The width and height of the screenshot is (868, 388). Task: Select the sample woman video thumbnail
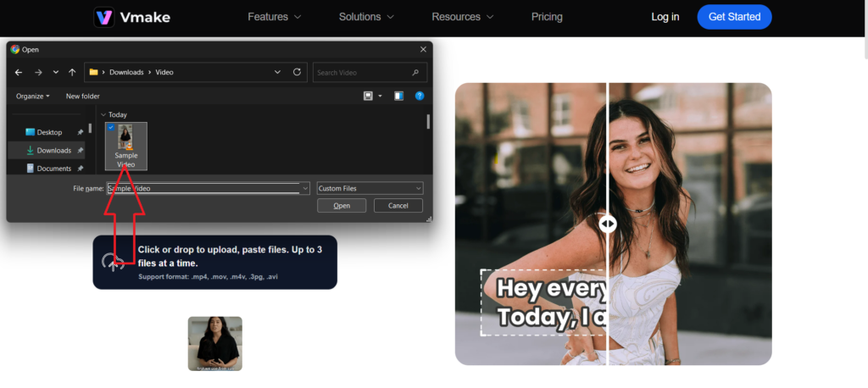pyautogui.click(x=214, y=343)
